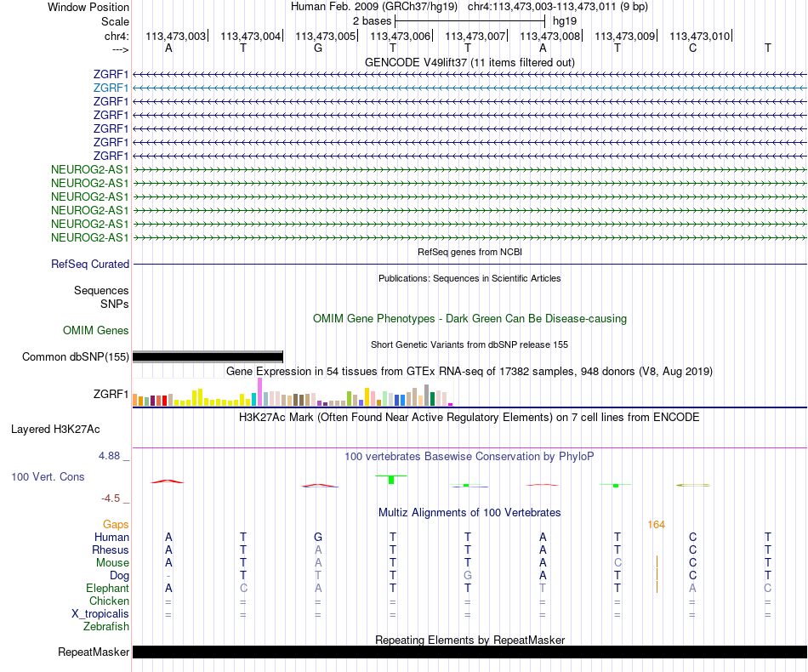Click the G base in the reference sequence row
Image resolution: width=808 pixels, height=672 pixels.
[318, 48]
